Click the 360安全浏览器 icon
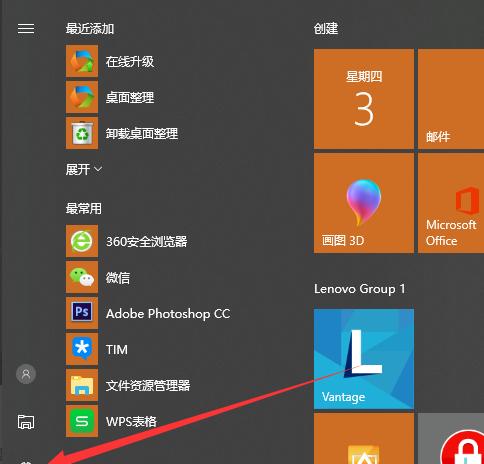 [x=82, y=241]
